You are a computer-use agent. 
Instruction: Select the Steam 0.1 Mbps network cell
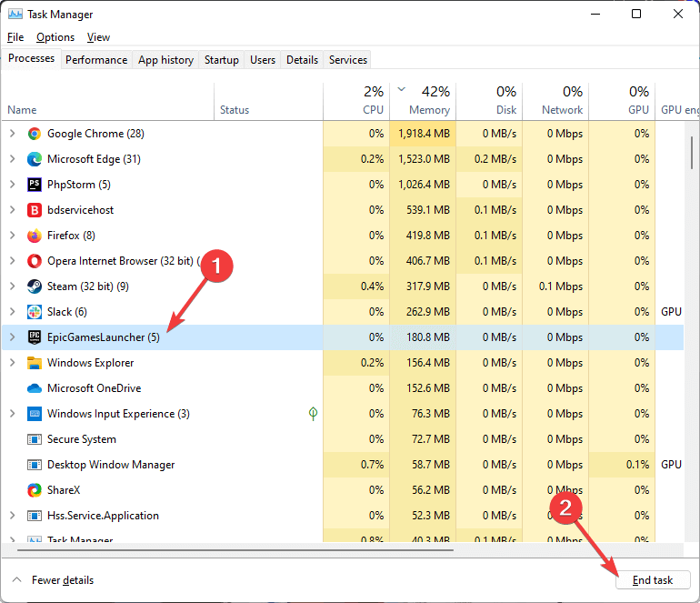coord(555,286)
